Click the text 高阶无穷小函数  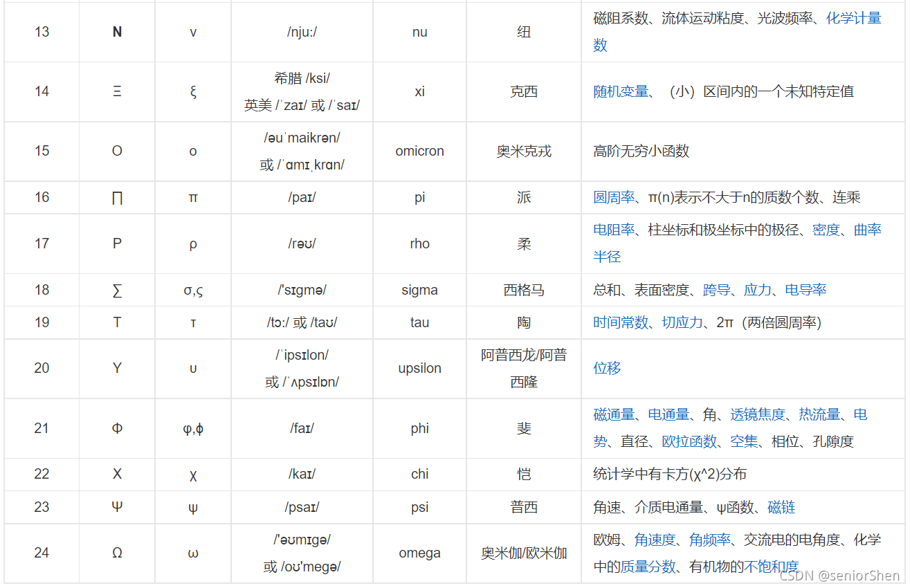coord(641,151)
